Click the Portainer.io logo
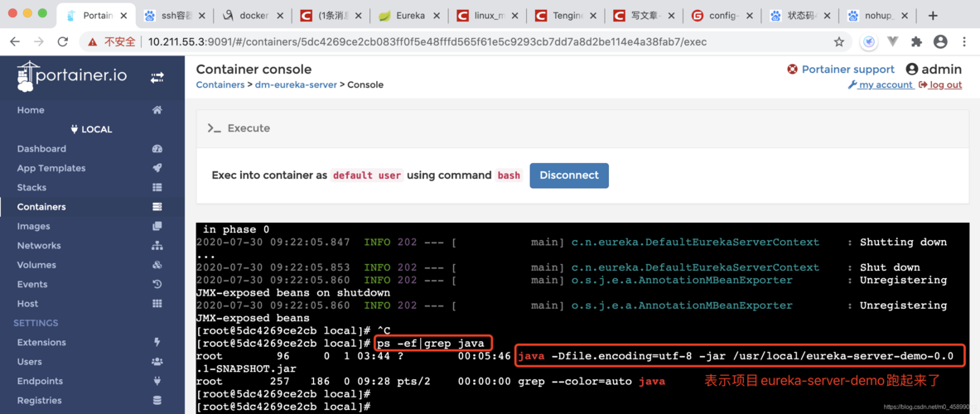This screenshot has width=980, height=414. 72,77
